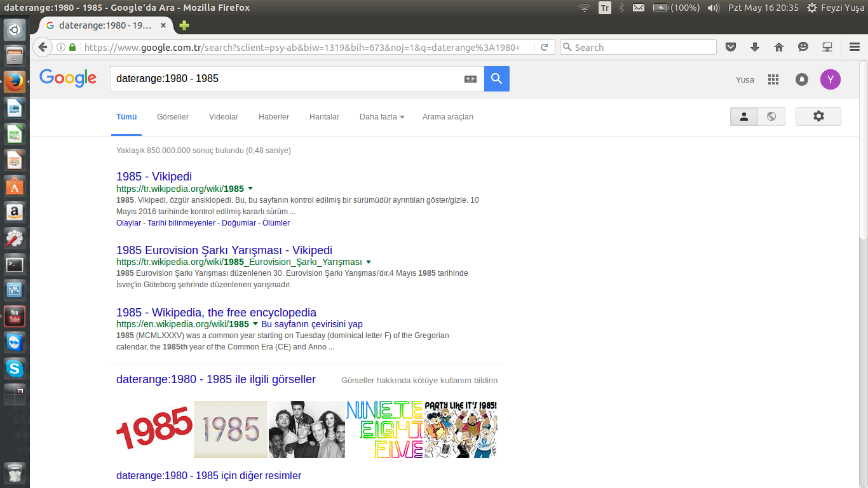Screen dimensions: 868x488
Task: Click the red 1985 image thumbnail
Action: 154,430
